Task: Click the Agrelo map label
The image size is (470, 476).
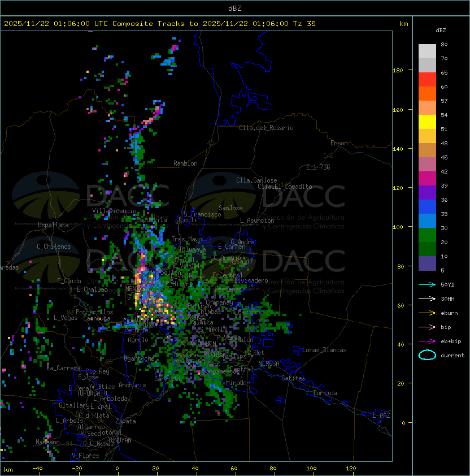Action: [138, 340]
